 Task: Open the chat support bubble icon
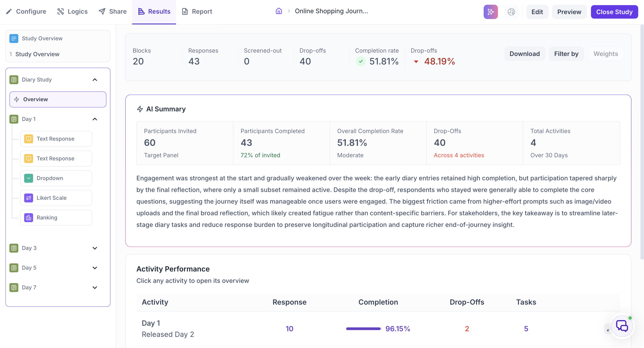[x=622, y=326]
